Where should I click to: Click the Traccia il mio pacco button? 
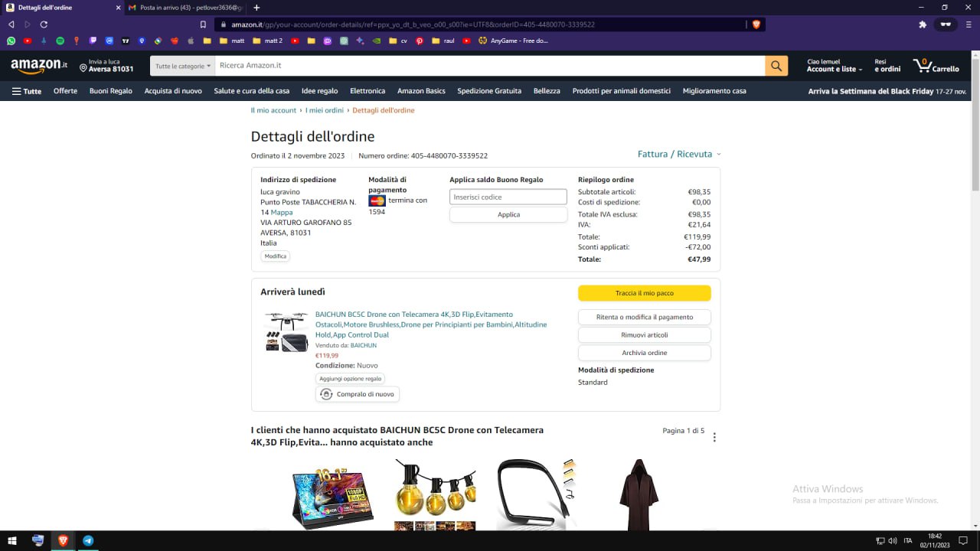[x=644, y=293]
